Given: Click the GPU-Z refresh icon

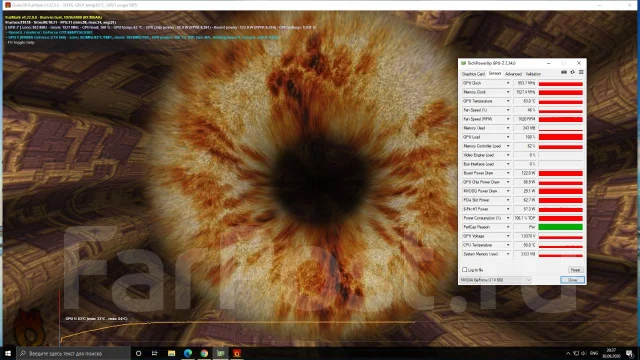Looking at the screenshot, I should [x=572, y=72].
